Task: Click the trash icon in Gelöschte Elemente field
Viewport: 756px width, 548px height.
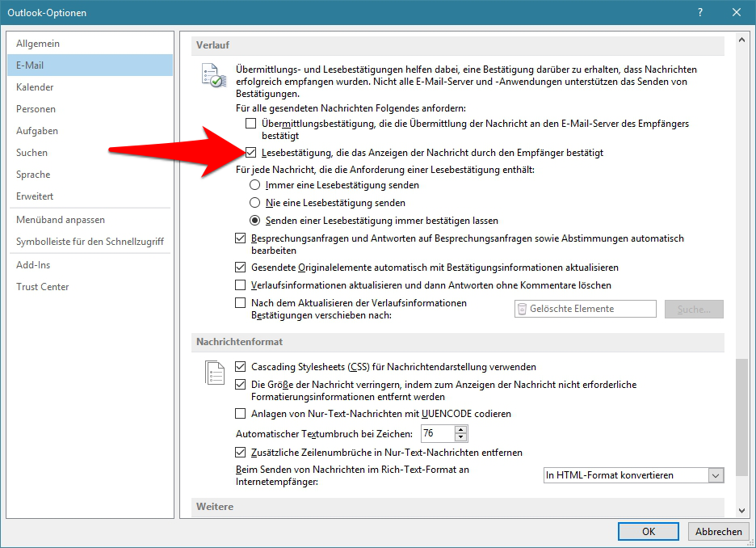Action: pos(522,309)
